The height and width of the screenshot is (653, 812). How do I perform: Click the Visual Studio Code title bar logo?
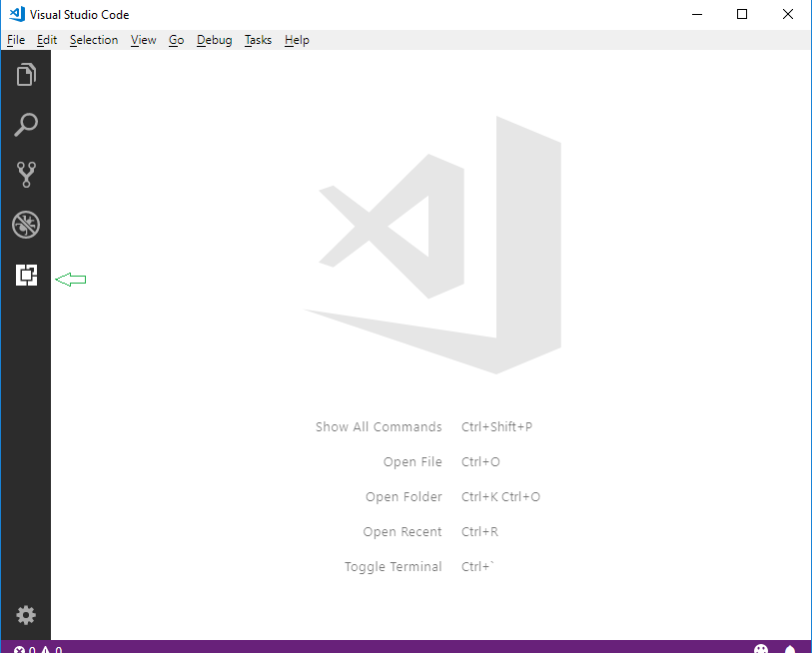[x=17, y=14]
